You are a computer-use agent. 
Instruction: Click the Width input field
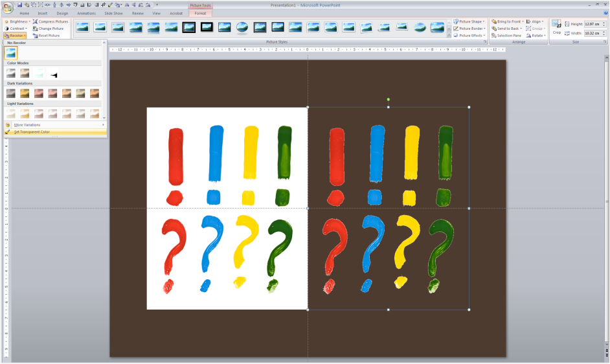click(x=593, y=33)
